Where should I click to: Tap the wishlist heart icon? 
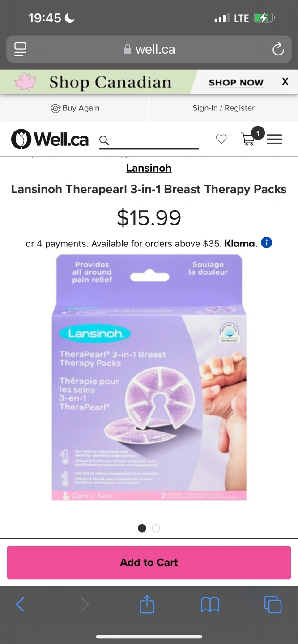[x=221, y=139]
